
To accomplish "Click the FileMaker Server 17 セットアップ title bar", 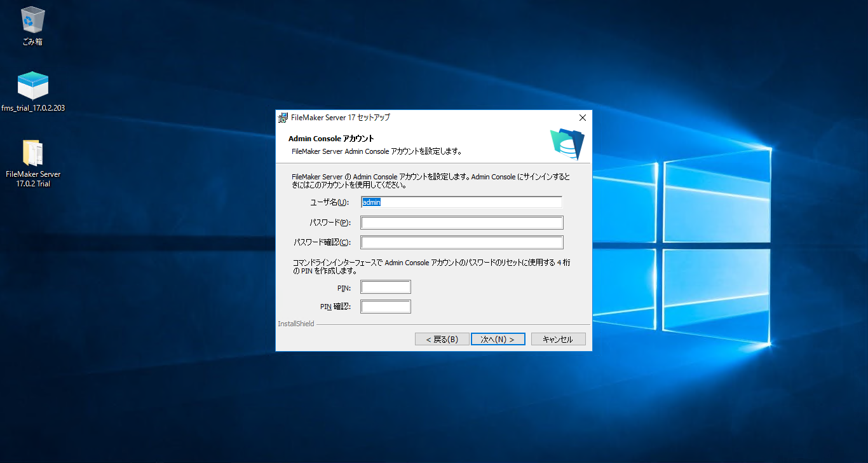I will (341, 117).
